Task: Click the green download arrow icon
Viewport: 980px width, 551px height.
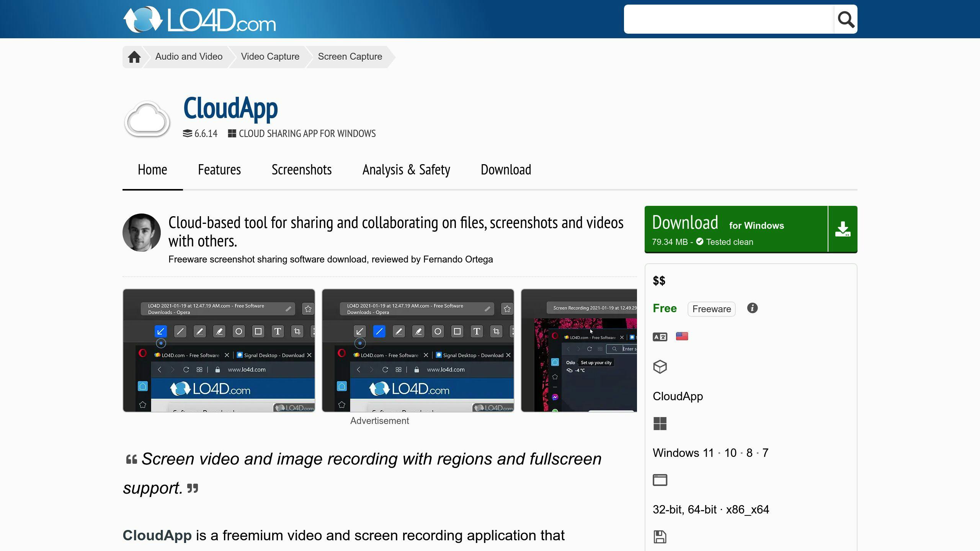Action: coord(843,229)
